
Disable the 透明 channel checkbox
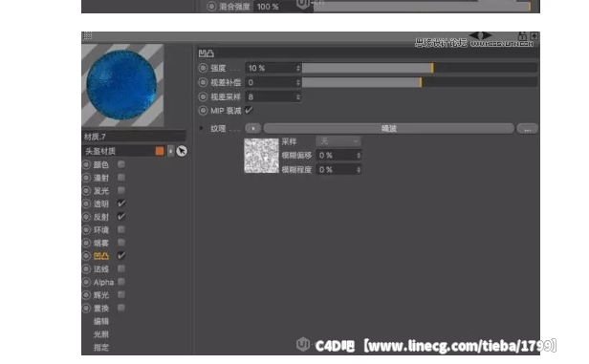tap(120, 203)
